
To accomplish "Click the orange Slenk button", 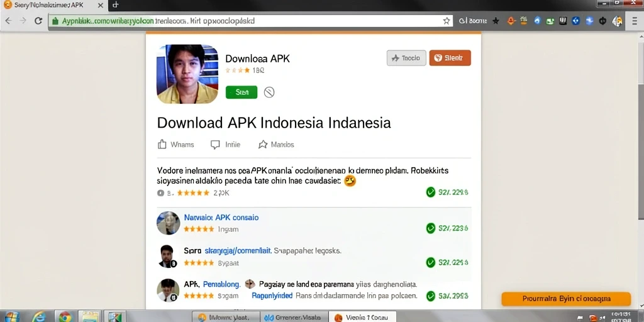I will pos(450,58).
